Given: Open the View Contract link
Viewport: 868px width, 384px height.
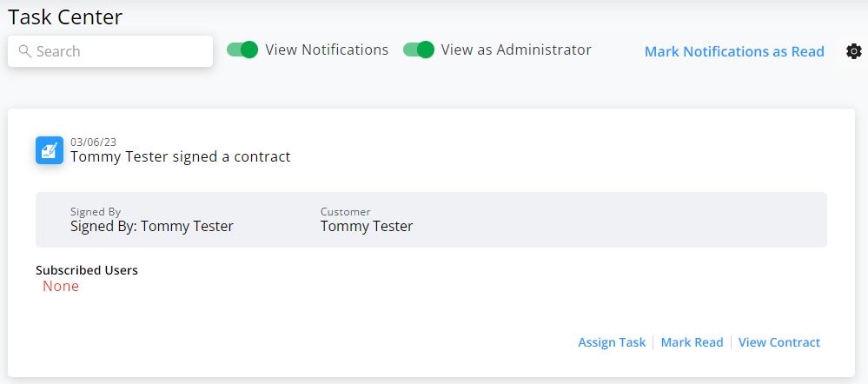Looking at the screenshot, I should pos(779,342).
